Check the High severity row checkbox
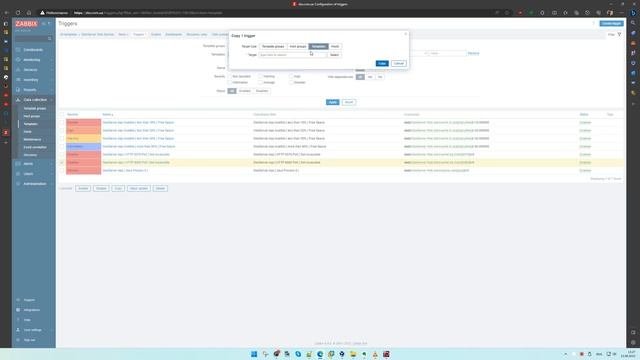640x360 pixels. 62,131
